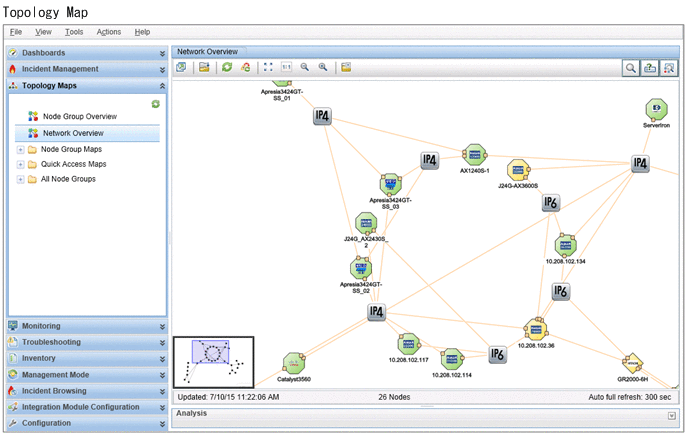This screenshot has height=435, width=687.
Task: Open the Actions menu
Action: [x=109, y=32]
